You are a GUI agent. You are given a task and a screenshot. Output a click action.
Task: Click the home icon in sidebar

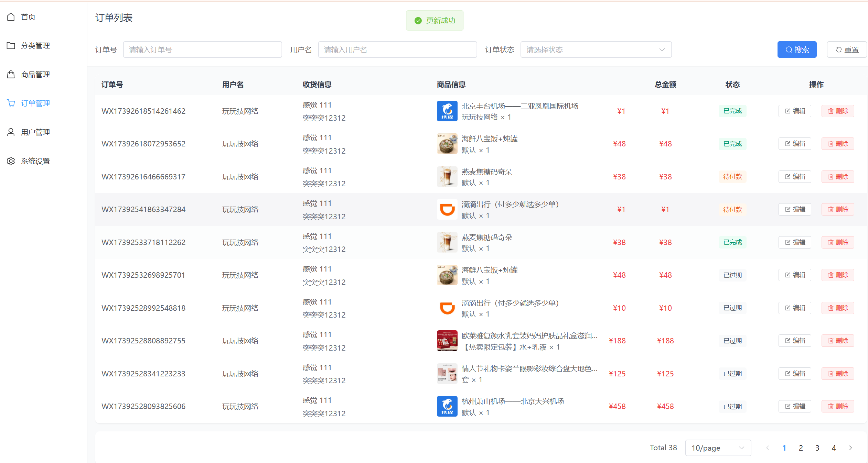[x=11, y=17]
